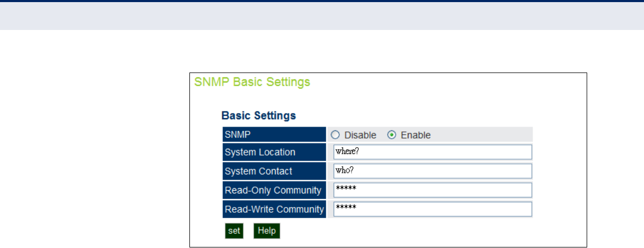The width and height of the screenshot is (644, 248).
Task: Click the Read-Write Community label cell
Action: (x=274, y=209)
